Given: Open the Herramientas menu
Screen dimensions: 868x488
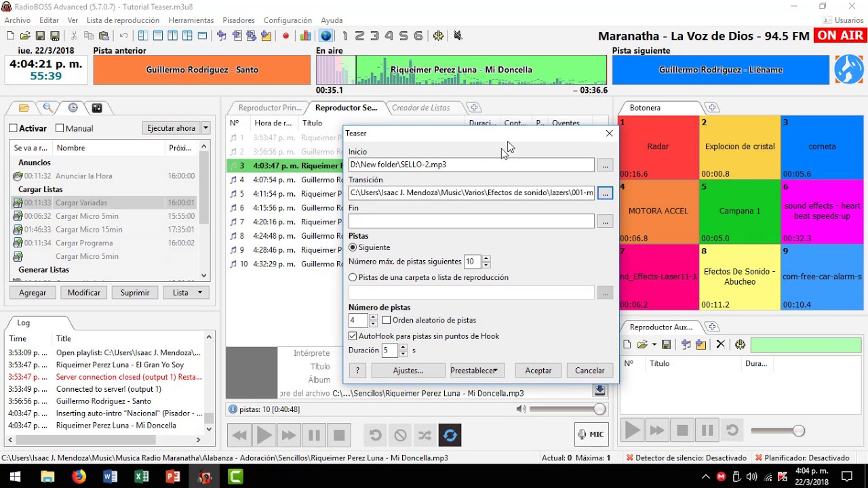Looking at the screenshot, I should 191,20.
